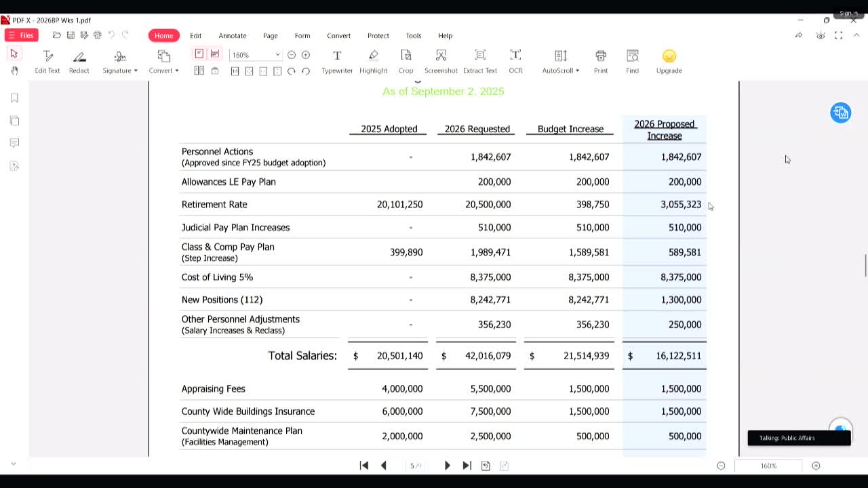Image resolution: width=868 pixels, height=488 pixels.
Task: Go to the next page
Action: point(447,466)
